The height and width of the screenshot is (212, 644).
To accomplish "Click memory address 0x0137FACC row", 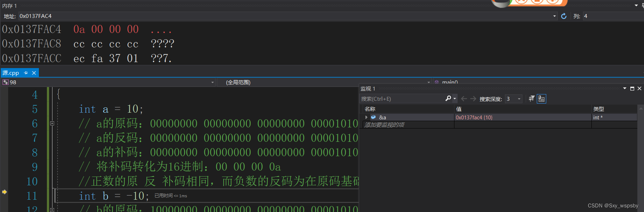I will (32, 58).
